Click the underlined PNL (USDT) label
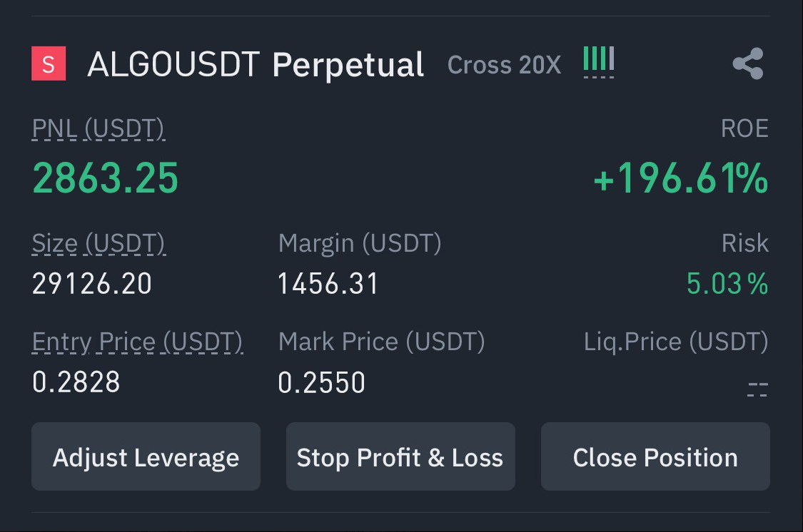Viewport: 803px width, 532px height. click(x=99, y=129)
